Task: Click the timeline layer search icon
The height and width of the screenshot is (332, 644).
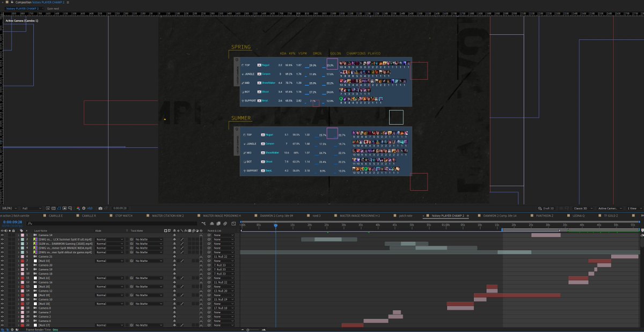Action: pos(30,223)
